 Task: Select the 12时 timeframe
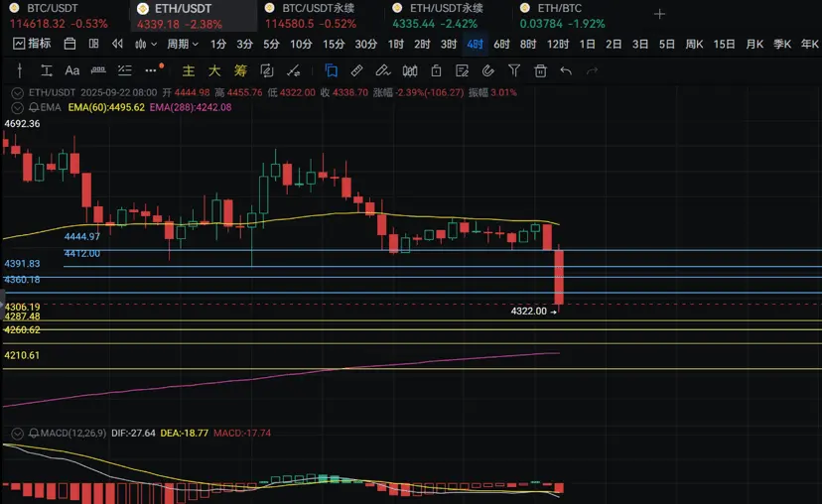tap(558, 45)
